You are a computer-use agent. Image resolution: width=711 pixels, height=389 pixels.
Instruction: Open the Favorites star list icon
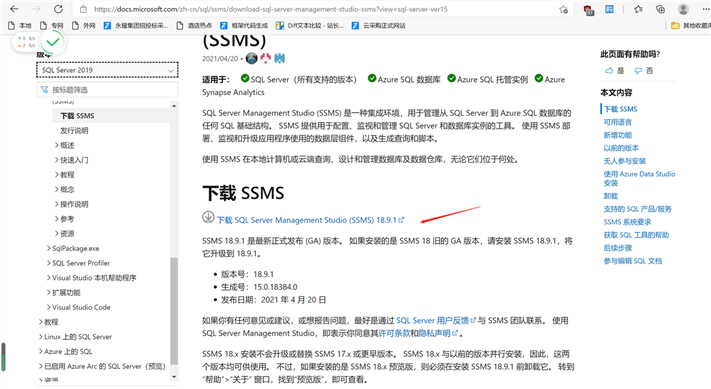pos(638,9)
